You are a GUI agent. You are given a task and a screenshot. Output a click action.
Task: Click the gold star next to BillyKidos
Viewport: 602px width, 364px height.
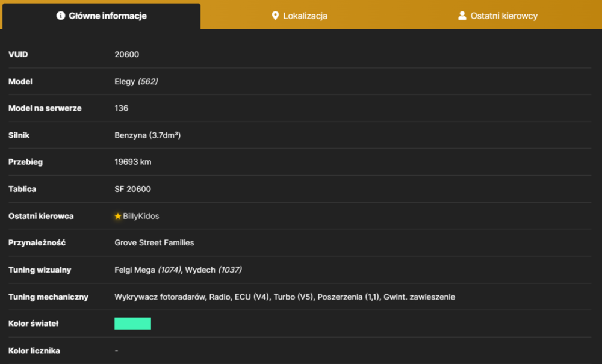click(118, 216)
